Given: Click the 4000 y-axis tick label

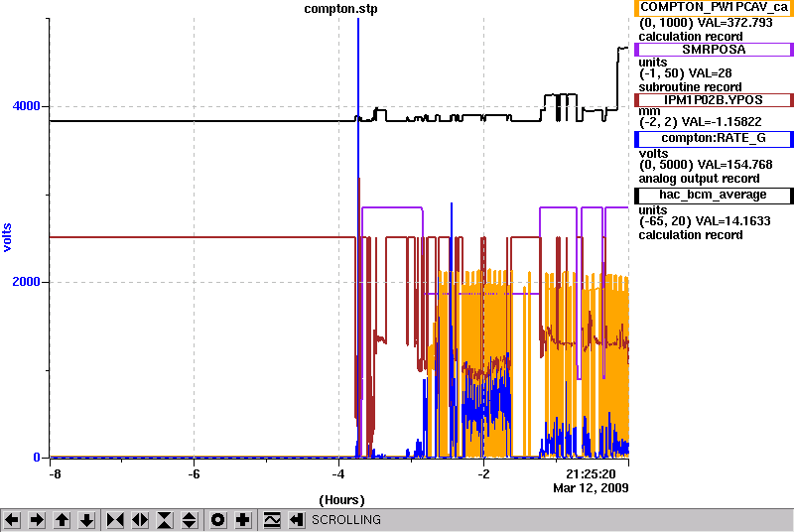Looking at the screenshot, I should pyautogui.click(x=27, y=106).
